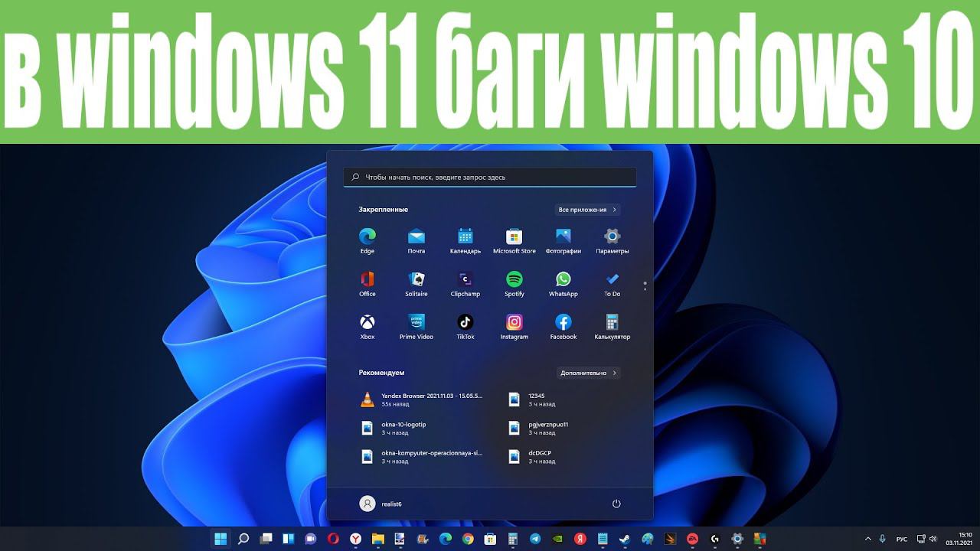Open okna-kompyuter-operacionnaya file

click(x=421, y=456)
